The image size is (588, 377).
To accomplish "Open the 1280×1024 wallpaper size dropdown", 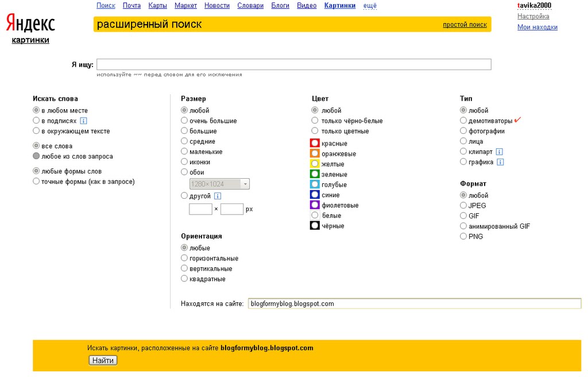I will pyautogui.click(x=219, y=184).
